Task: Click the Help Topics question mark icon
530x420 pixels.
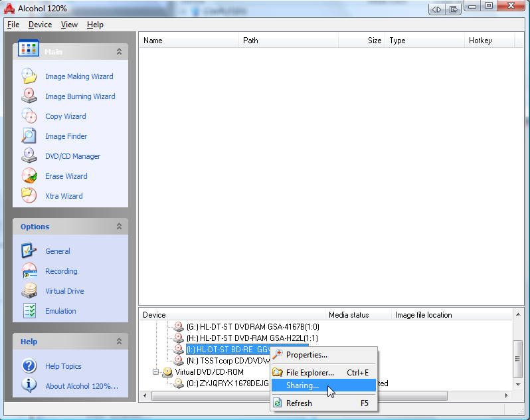Action: (x=29, y=366)
